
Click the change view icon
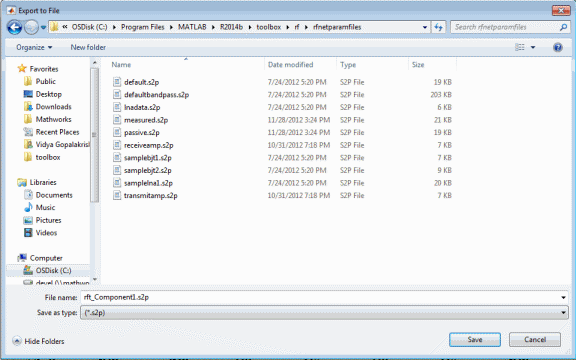(520, 47)
